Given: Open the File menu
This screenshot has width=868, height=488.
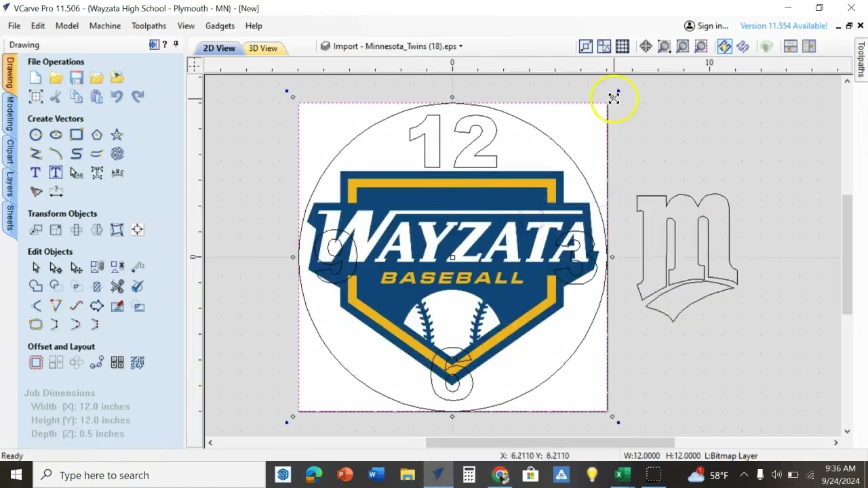Looking at the screenshot, I should (14, 26).
